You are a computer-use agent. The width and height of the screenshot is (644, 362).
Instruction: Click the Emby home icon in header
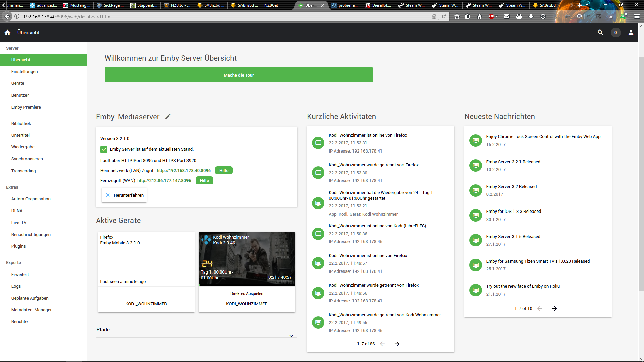7,33
